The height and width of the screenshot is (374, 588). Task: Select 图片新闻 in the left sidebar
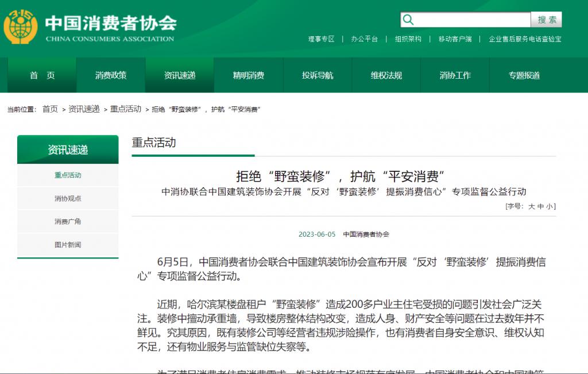(68, 245)
